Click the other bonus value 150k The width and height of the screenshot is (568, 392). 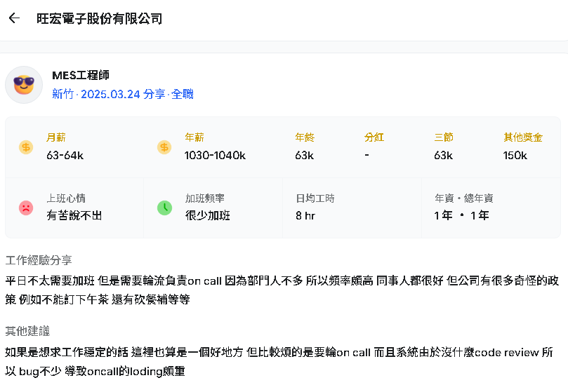pos(515,155)
